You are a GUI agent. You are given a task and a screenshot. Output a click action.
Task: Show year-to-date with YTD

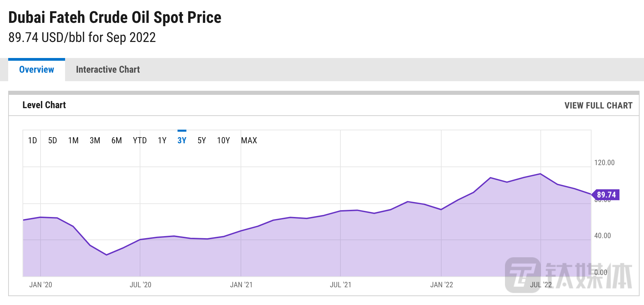click(140, 141)
